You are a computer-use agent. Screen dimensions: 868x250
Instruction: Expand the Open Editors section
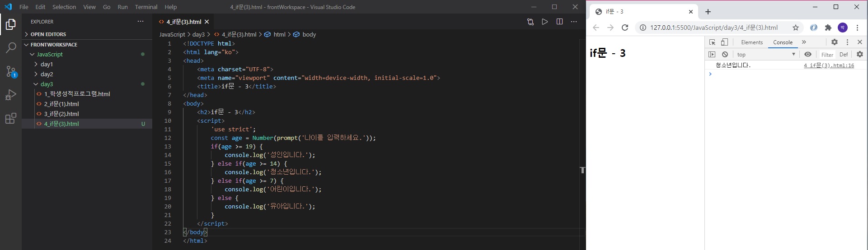pyautogui.click(x=87, y=34)
